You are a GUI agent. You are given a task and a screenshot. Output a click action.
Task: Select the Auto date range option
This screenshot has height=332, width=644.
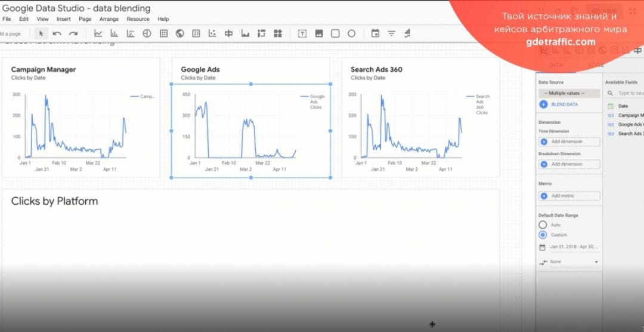click(543, 225)
